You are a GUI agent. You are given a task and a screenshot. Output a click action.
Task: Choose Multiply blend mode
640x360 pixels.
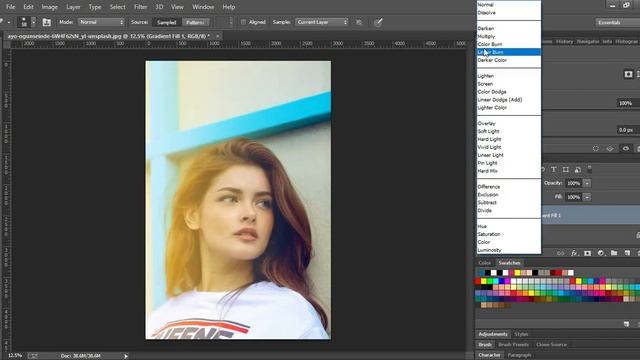(x=509, y=36)
